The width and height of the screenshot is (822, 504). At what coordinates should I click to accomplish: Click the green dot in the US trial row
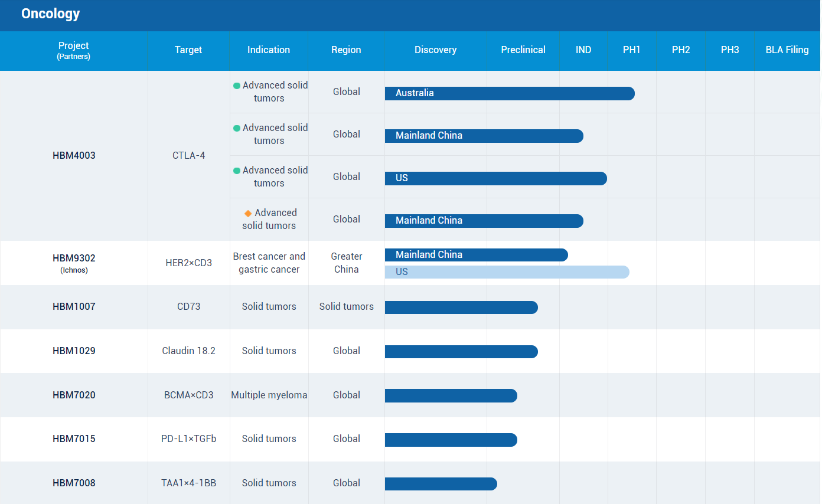point(237,171)
